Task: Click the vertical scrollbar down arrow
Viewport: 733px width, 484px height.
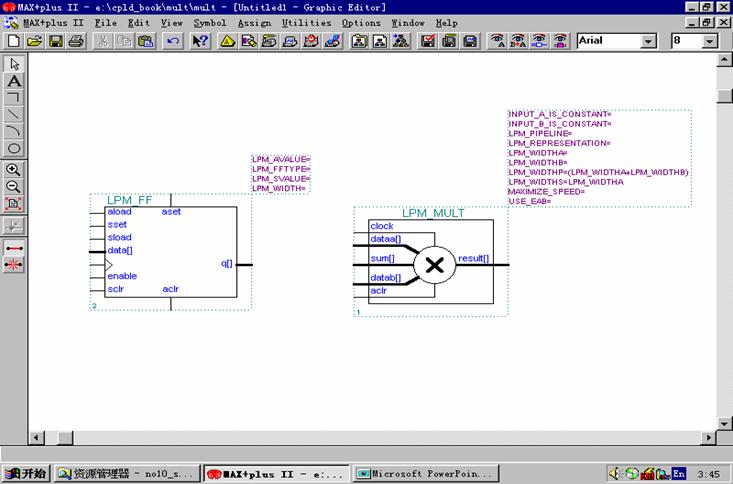Action: click(x=724, y=424)
